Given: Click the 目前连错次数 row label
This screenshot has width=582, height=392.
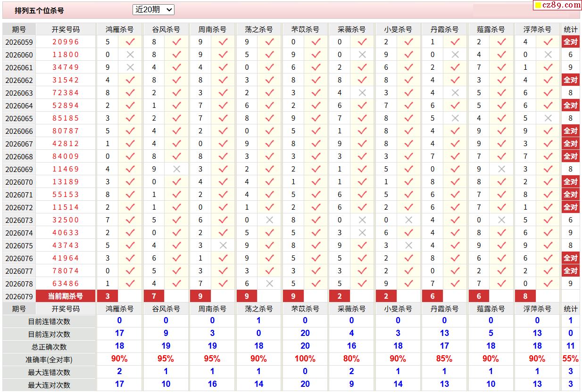Looking at the screenshot, I should click(x=49, y=322).
